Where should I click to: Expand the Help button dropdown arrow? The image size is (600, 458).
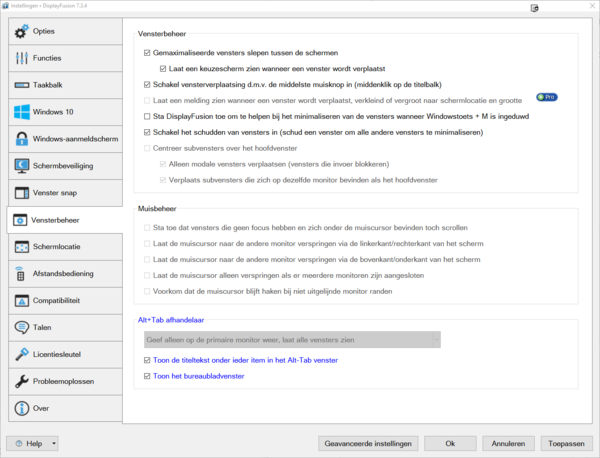(x=54, y=443)
